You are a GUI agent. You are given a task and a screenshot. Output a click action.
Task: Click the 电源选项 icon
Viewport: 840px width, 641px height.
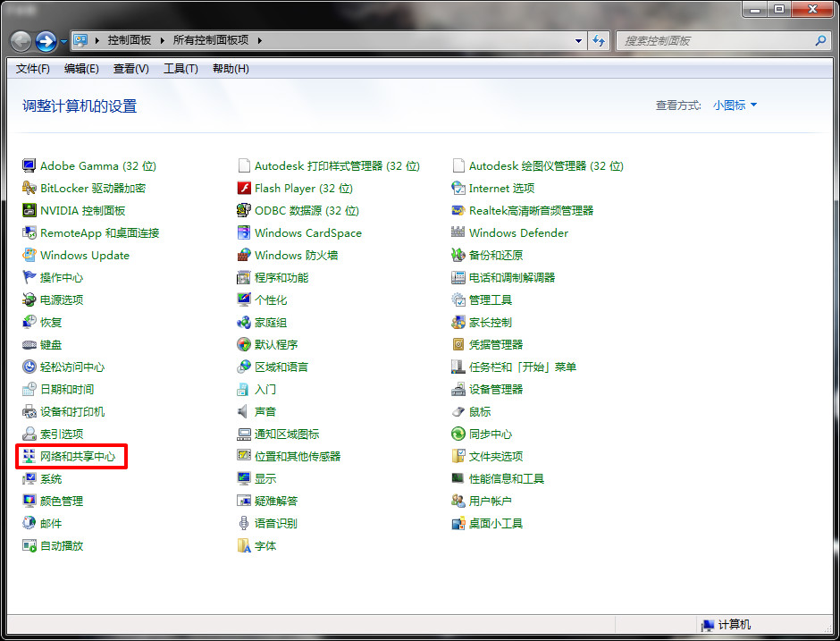click(x=29, y=299)
